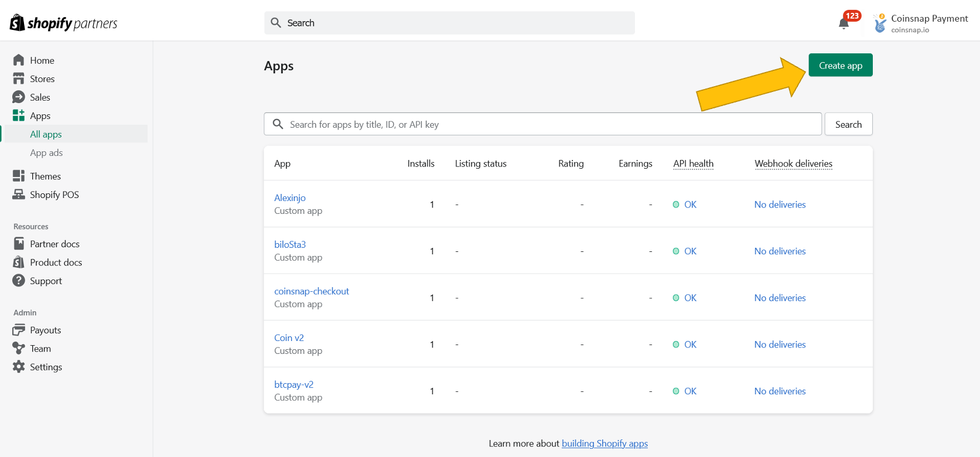The width and height of the screenshot is (980, 457).
Task: Click the Stores storefront icon
Action: coord(19,79)
